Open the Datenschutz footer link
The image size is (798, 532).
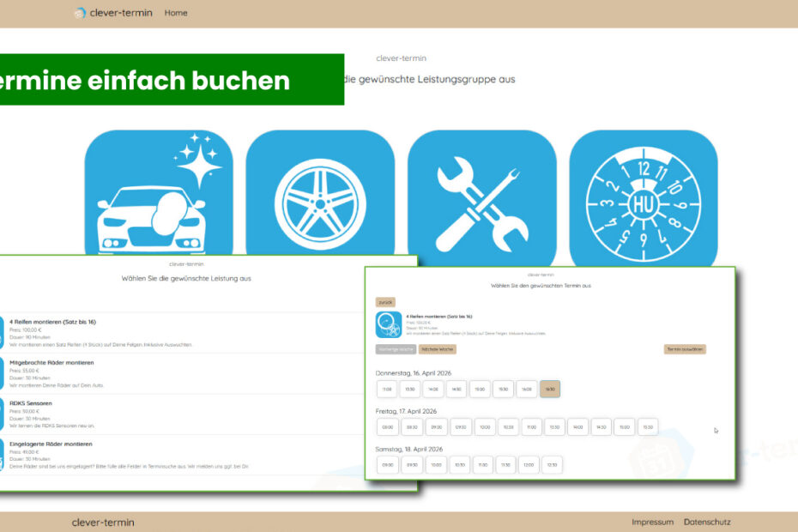tap(707, 522)
